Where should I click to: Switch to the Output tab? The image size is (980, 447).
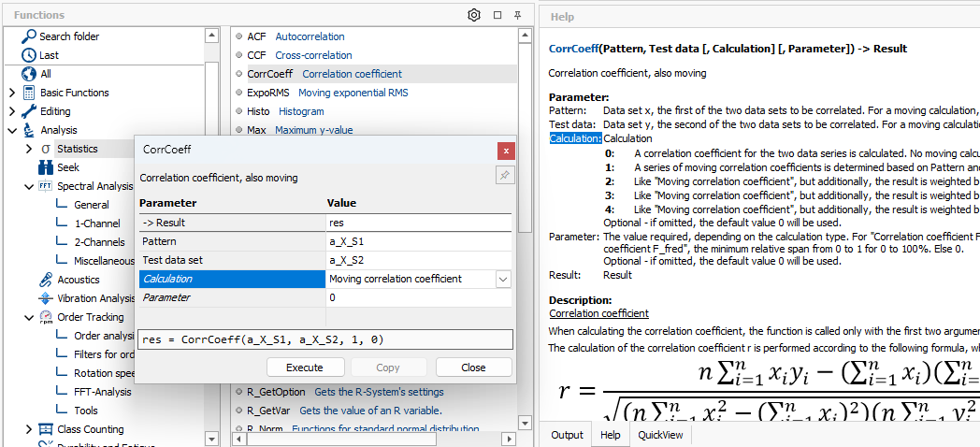[567, 435]
